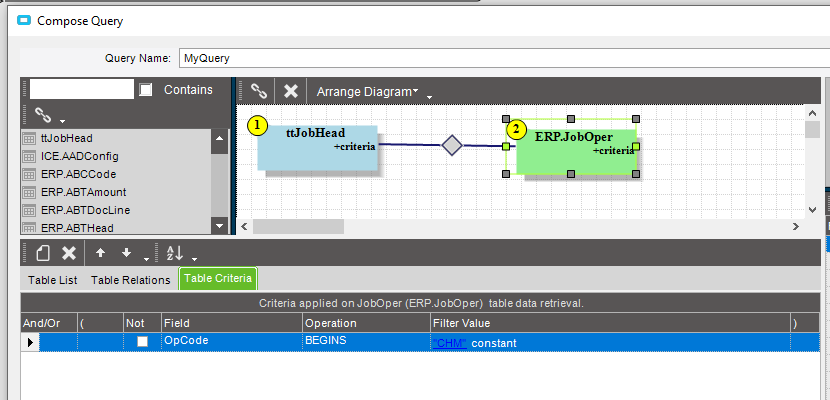Click table icon beside ERP.ABCCode

(x=29, y=175)
